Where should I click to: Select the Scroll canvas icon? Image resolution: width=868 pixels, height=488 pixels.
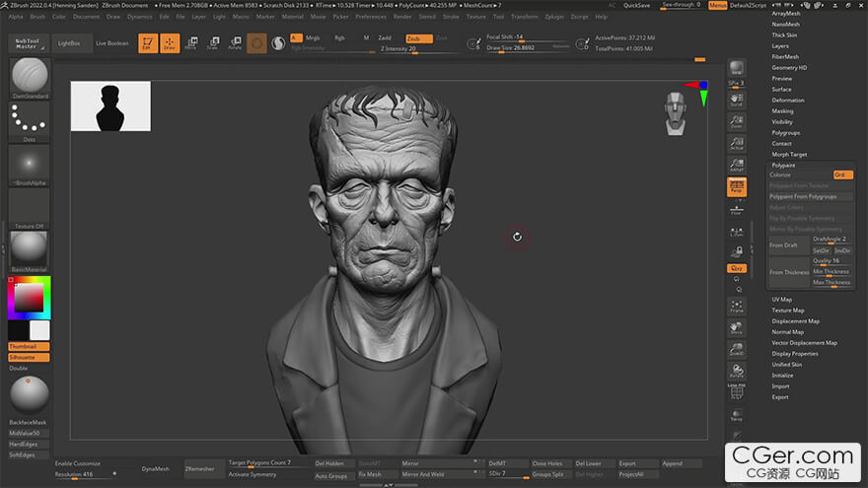[736, 101]
